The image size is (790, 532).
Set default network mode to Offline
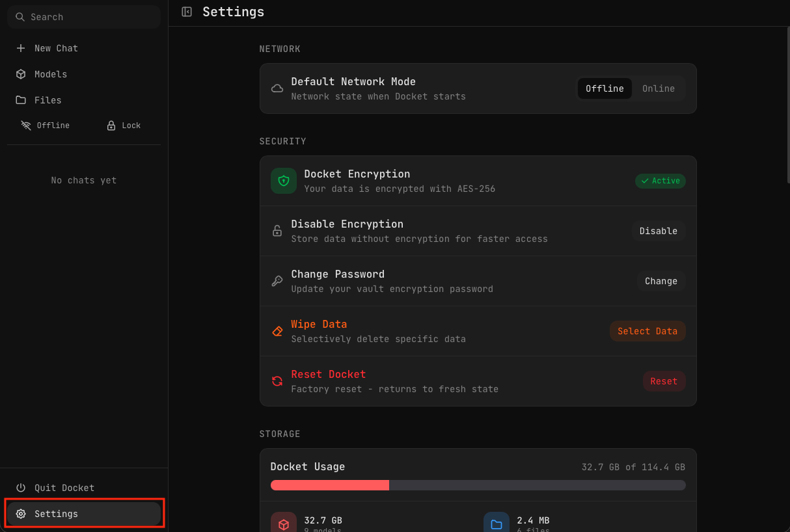click(605, 88)
